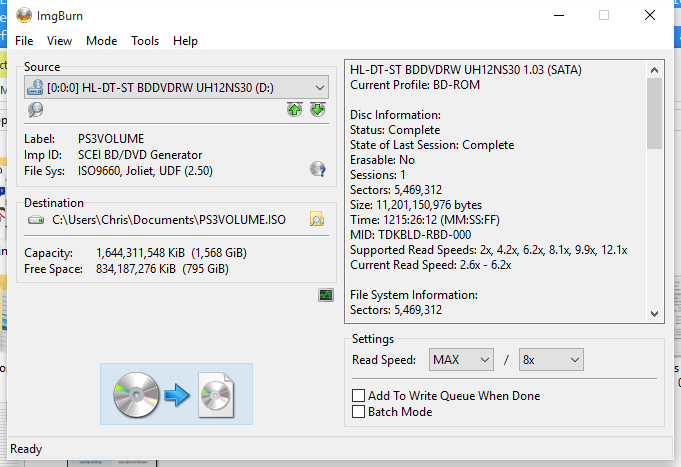Close the ImgBurn window

coord(650,16)
